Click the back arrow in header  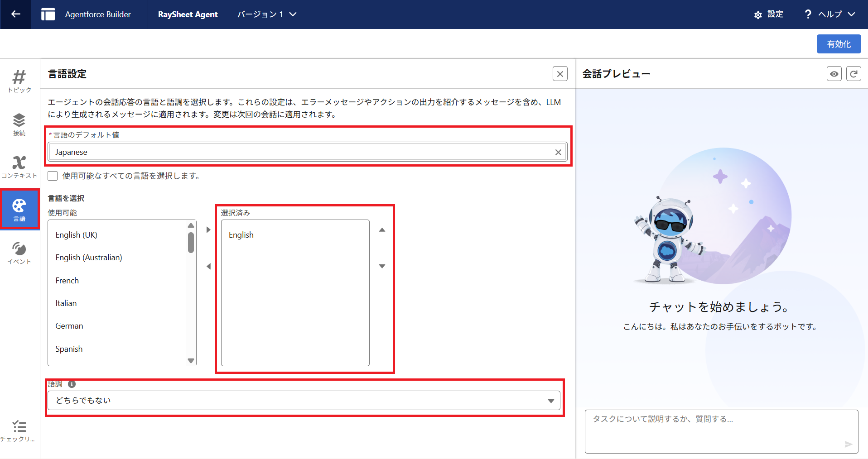pyautogui.click(x=15, y=14)
